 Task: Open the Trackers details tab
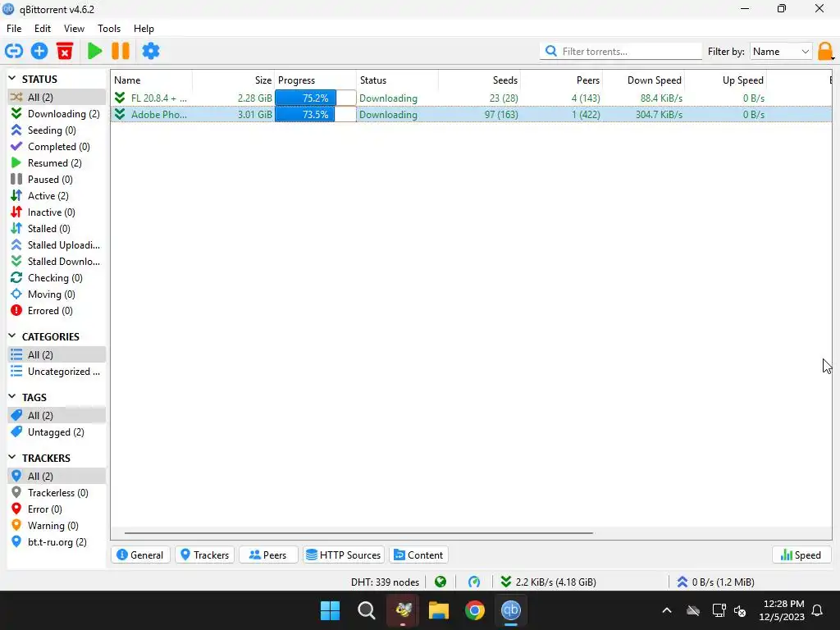point(204,555)
